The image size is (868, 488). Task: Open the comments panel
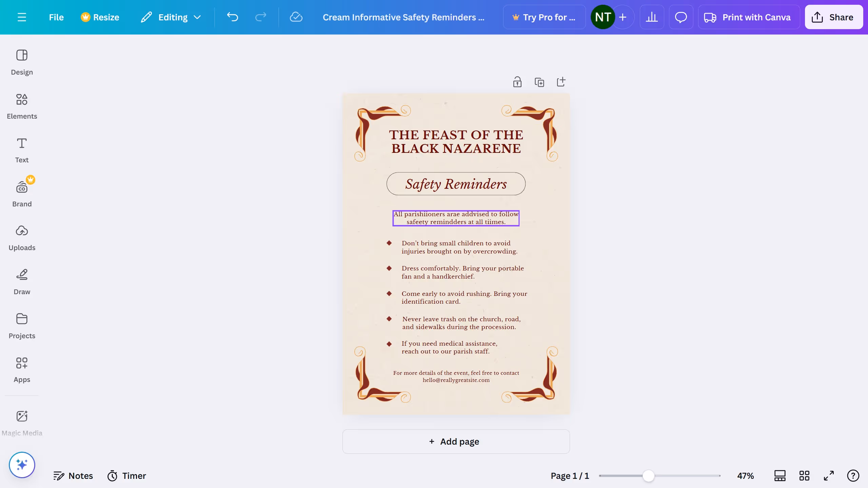680,17
